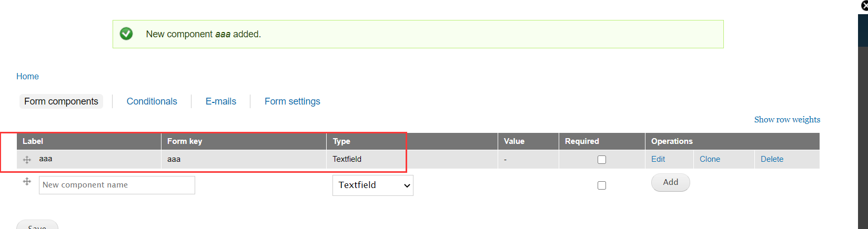Enable Required checkbox for new component
This screenshot has width=868, height=229.
pyautogui.click(x=602, y=185)
